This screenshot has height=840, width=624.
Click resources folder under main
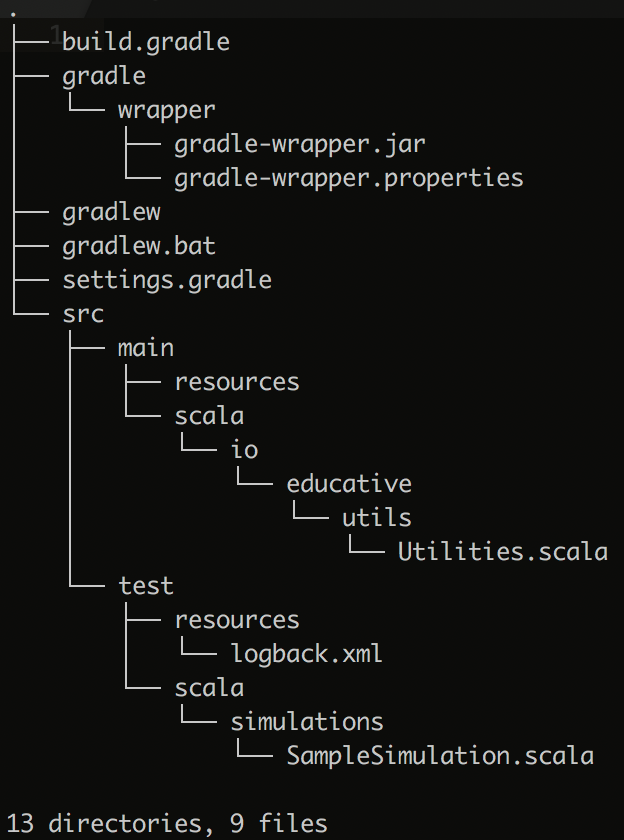tap(237, 382)
